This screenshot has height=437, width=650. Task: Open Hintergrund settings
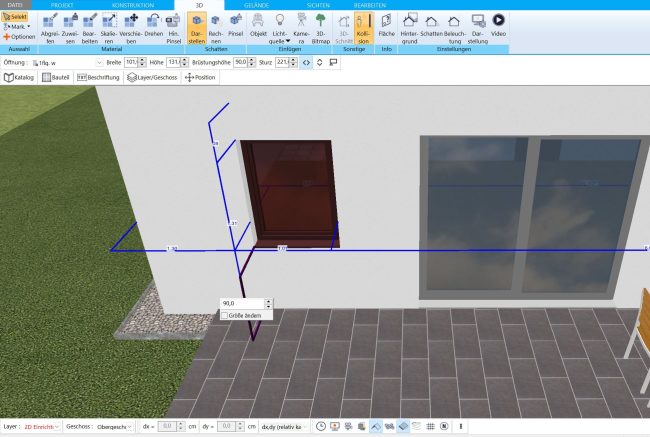409,28
